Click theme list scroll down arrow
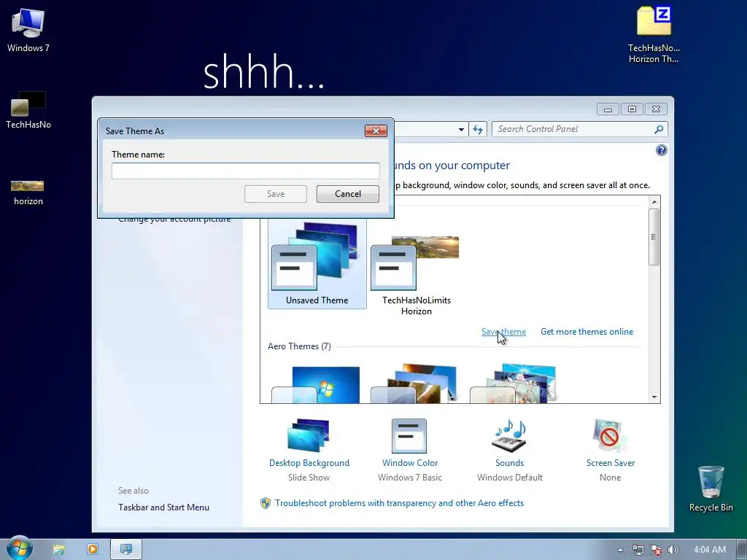 coord(654,397)
